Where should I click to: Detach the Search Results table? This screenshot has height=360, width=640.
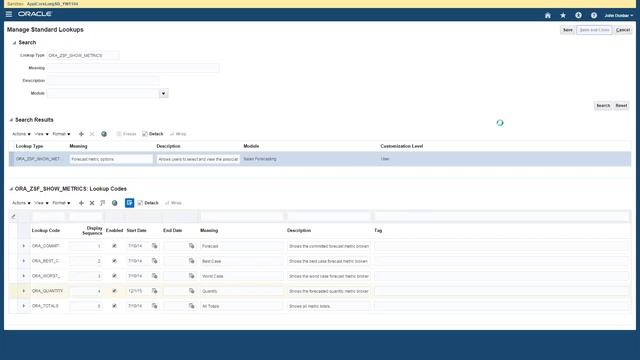[153, 134]
